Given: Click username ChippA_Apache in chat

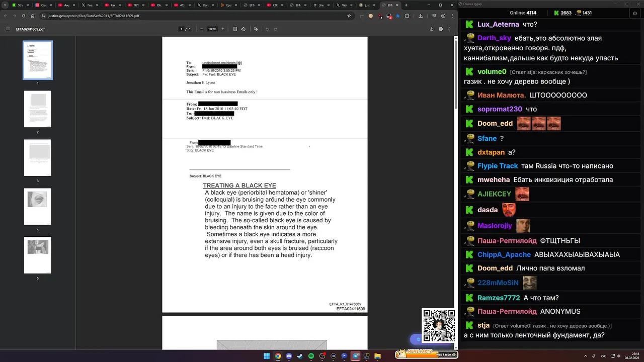Looking at the screenshot, I should tap(504, 254).
